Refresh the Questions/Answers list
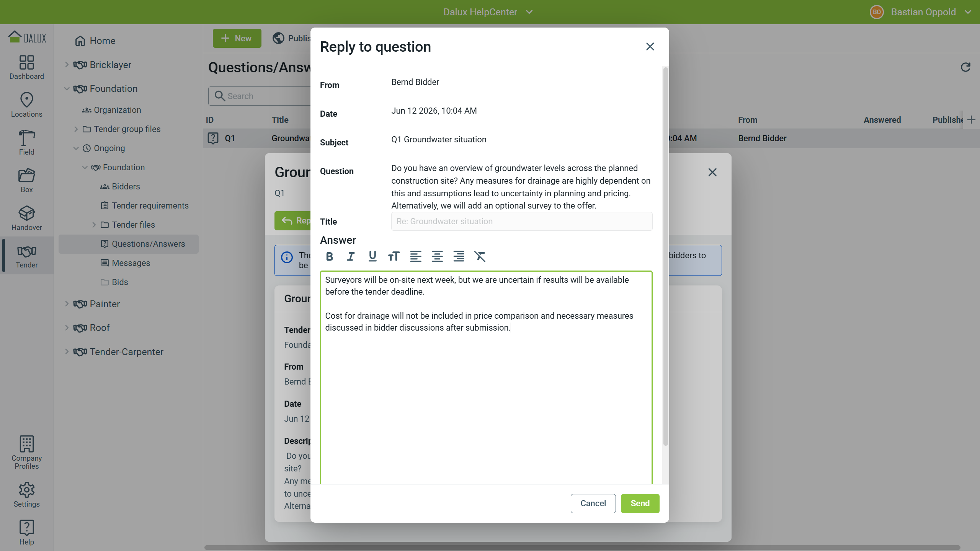Image resolution: width=980 pixels, height=551 pixels. (x=965, y=67)
